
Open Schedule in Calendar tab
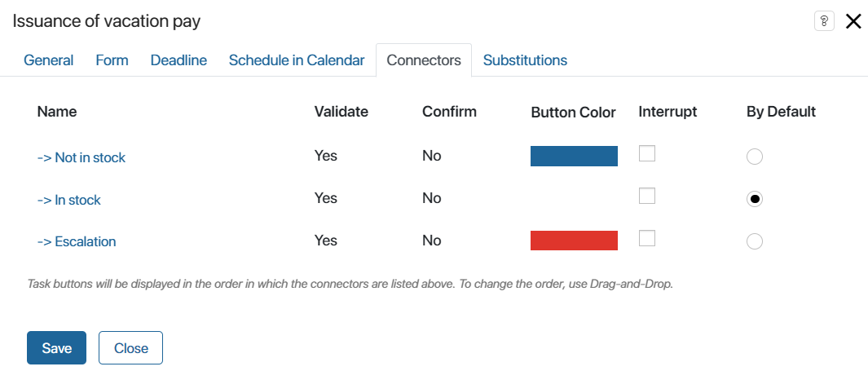297,60
